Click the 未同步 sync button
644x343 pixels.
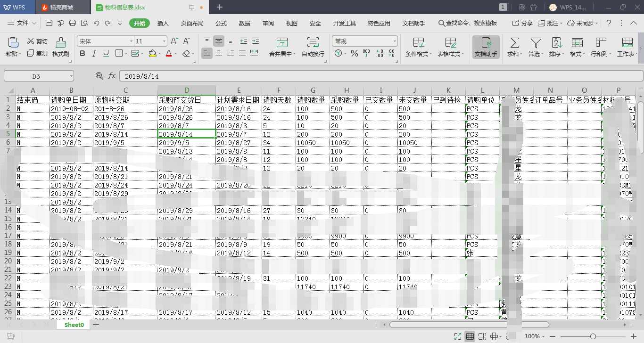pos(583,23)
